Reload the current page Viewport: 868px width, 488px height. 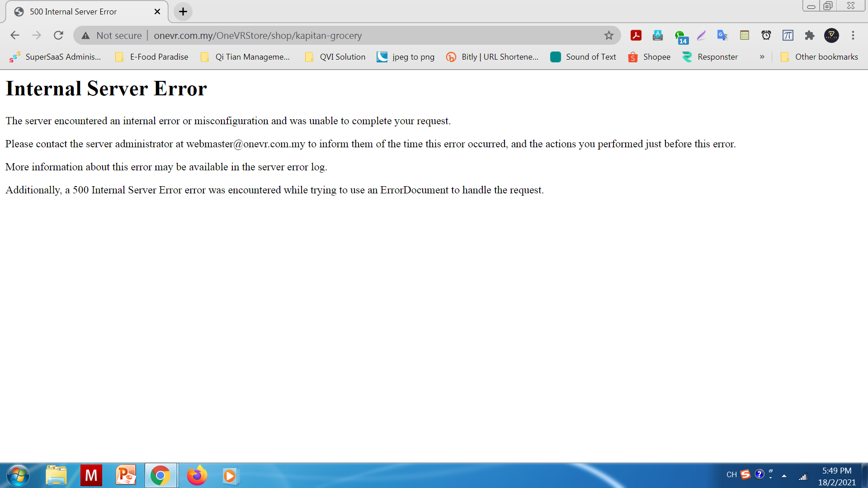[x=58, y=35]
